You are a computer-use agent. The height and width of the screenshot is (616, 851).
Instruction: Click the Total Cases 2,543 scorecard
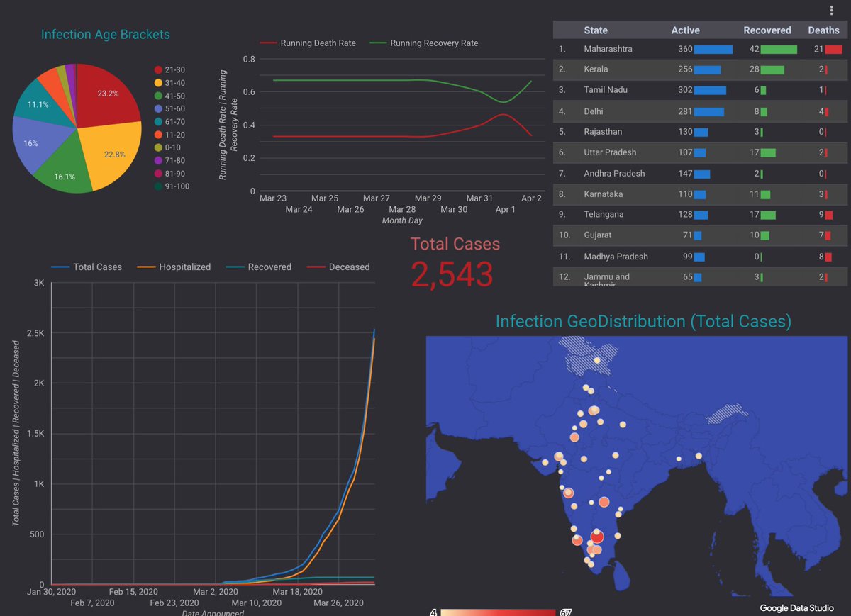click(x=454, y=264)
